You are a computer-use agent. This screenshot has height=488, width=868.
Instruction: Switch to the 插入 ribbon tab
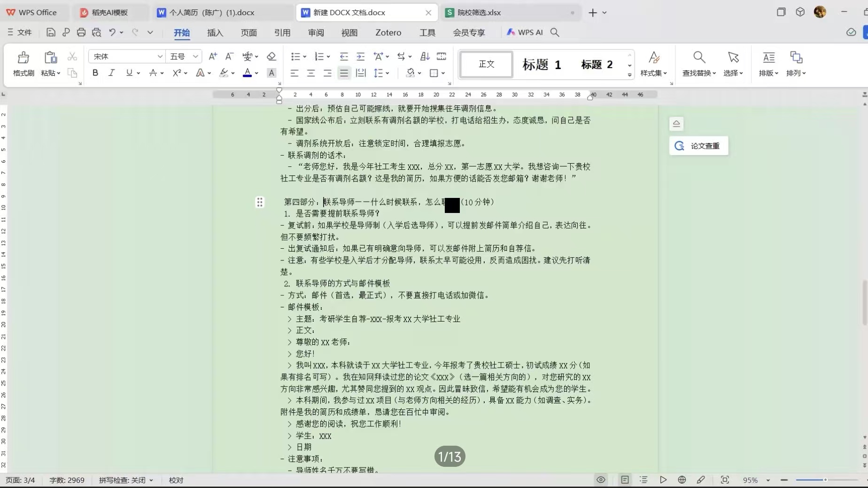click(x=215, y=32)
